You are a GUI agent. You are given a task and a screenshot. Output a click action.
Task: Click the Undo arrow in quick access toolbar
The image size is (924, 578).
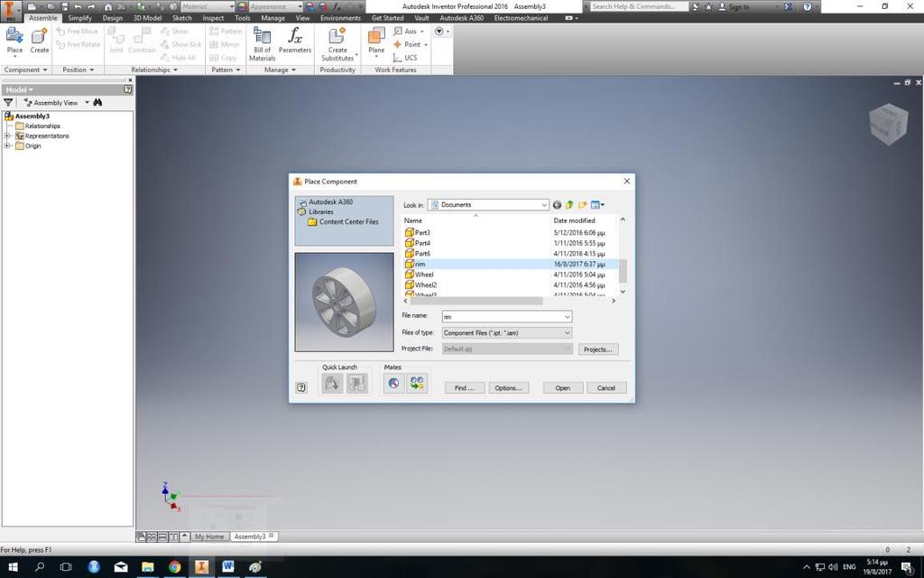pos(78,6)
